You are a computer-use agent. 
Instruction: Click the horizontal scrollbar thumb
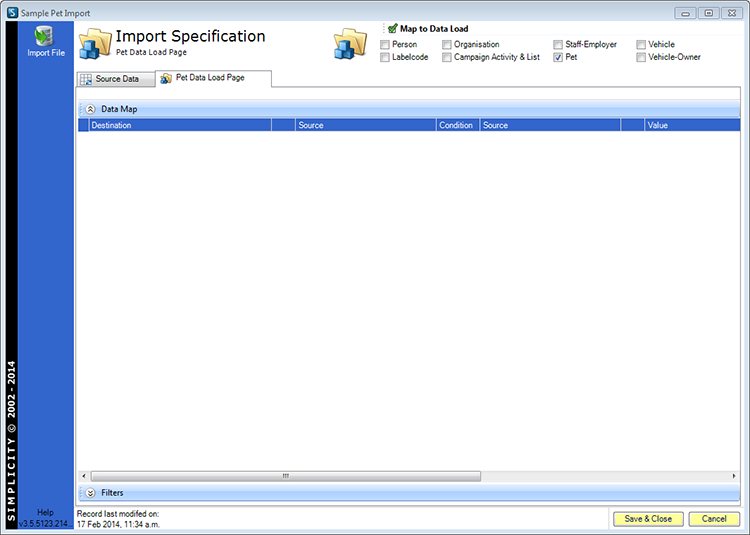click(x=286, y=476)
